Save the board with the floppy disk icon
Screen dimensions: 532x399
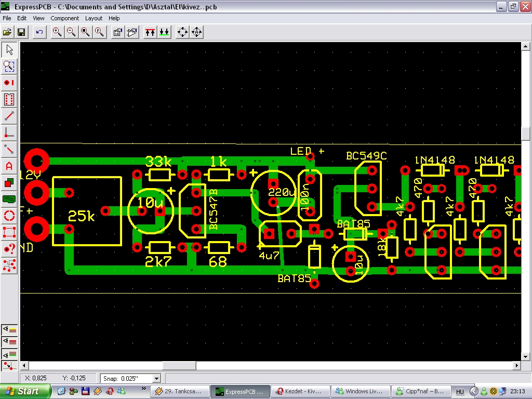21,32
